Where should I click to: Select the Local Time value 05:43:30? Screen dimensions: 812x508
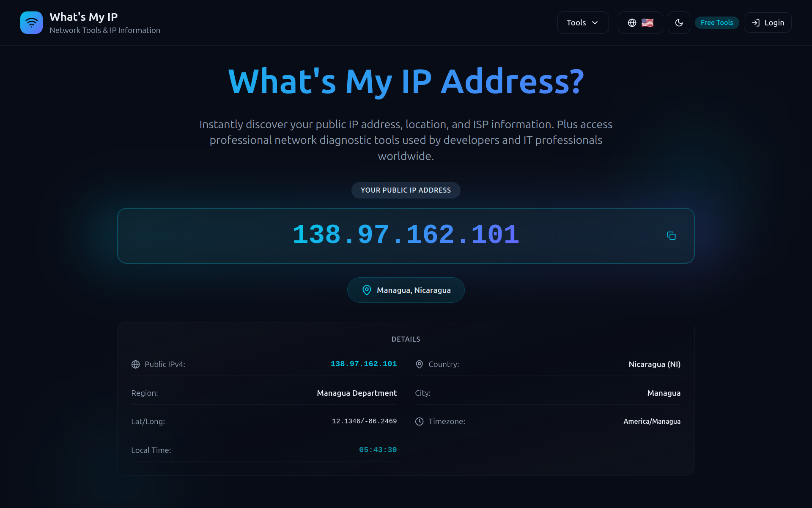click(378, 450)
